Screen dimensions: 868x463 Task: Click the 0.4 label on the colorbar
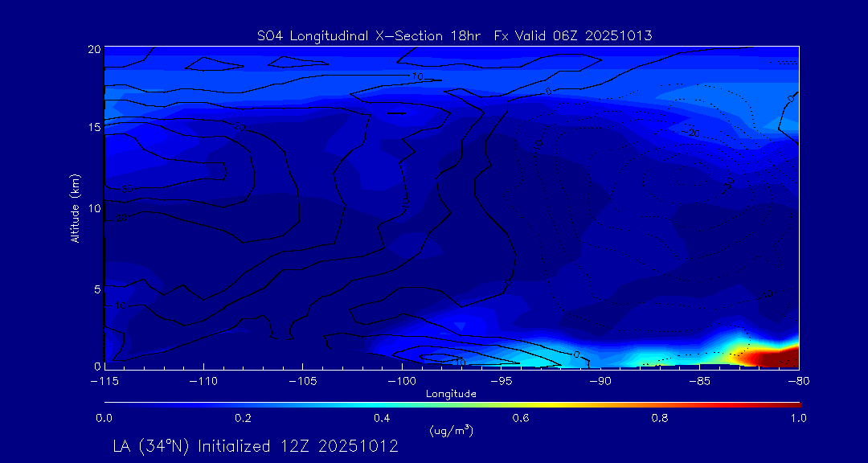[382, 418]
